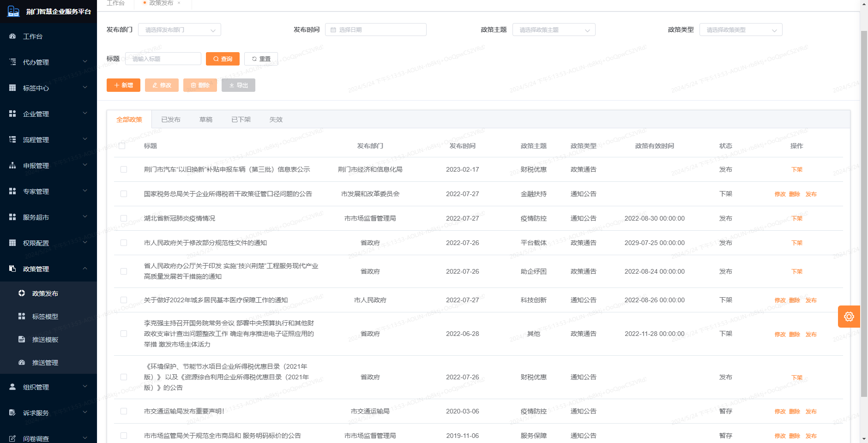Click 诉求服务 file icon

coord(12,413)
